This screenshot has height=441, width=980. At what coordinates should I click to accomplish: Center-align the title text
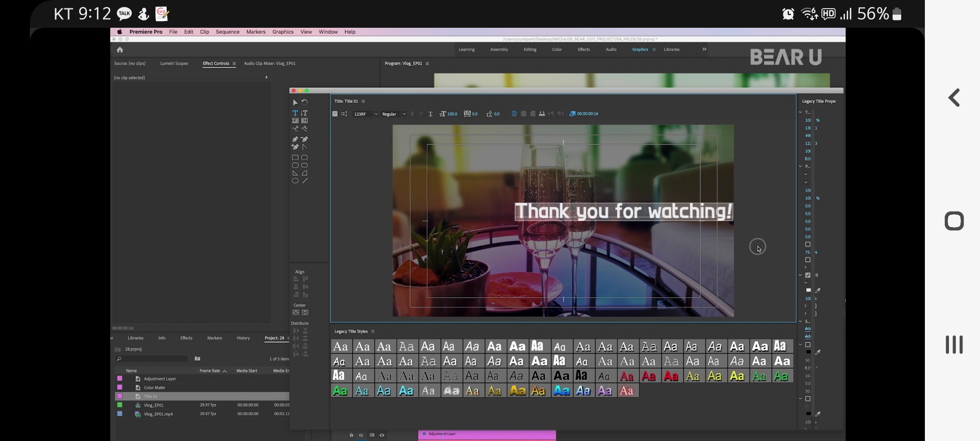(x=523, y=114)
